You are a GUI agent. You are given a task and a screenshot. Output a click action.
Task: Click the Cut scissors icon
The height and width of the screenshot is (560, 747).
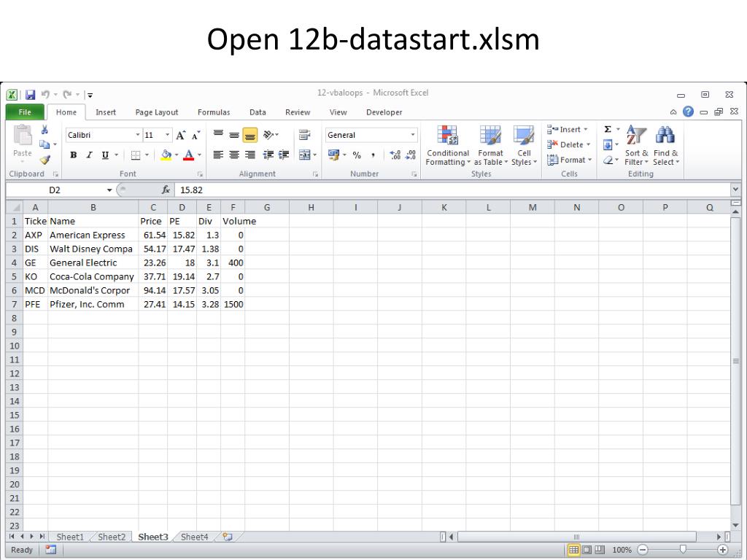44,130
